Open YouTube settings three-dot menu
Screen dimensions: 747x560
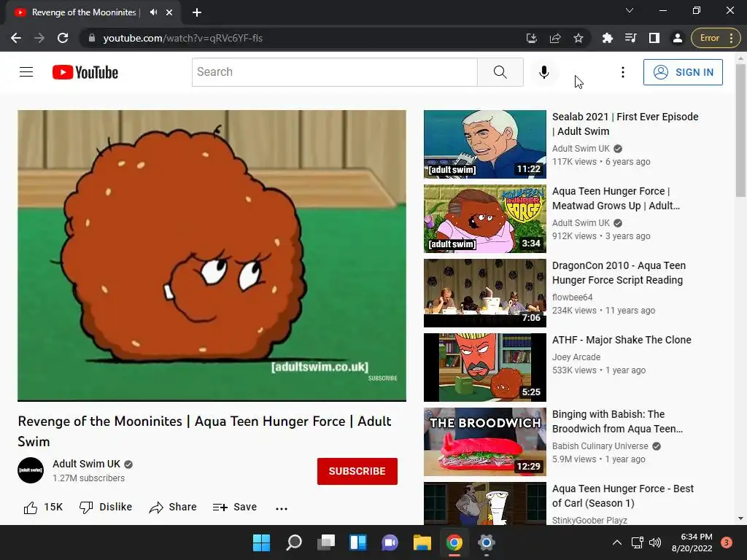pos(623,72)
